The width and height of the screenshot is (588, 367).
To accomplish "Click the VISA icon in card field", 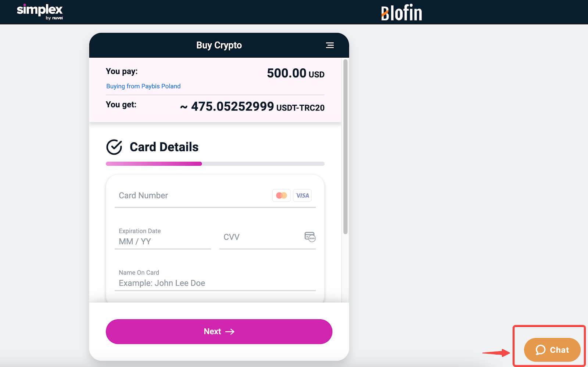I will tap(302, 195).
